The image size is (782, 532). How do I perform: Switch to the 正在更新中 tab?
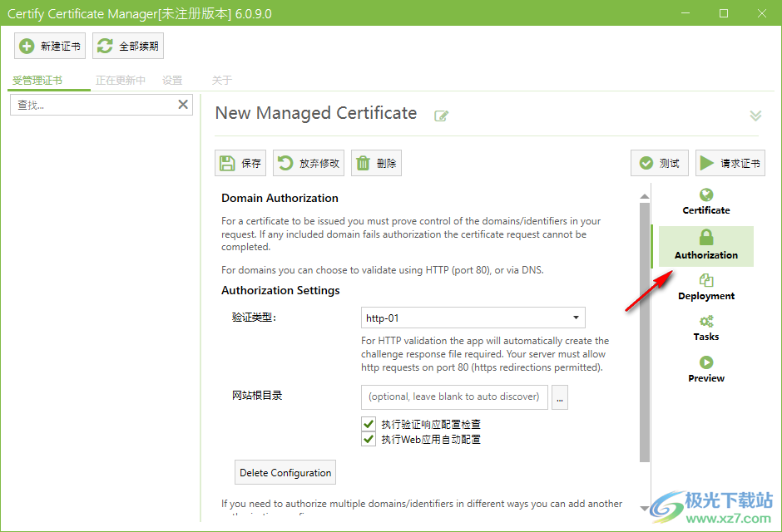coord(120,80)
